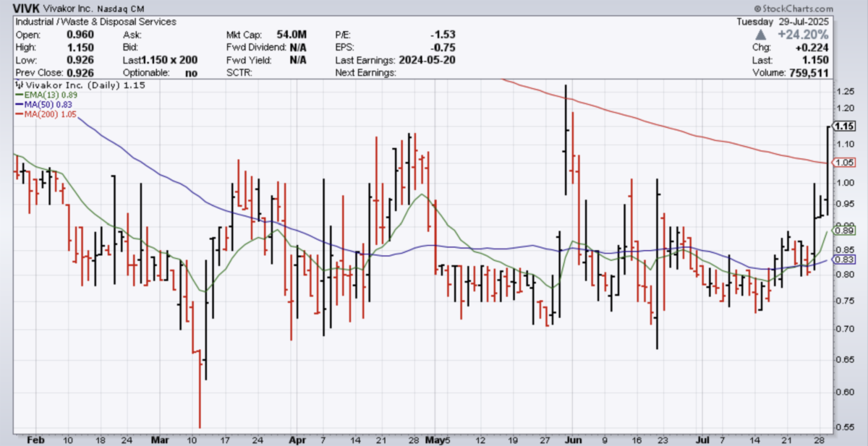This screenshot has width=868, height=446.
Task: Click the MA(50) 0.83 legend entry
Action: (45, 104)
